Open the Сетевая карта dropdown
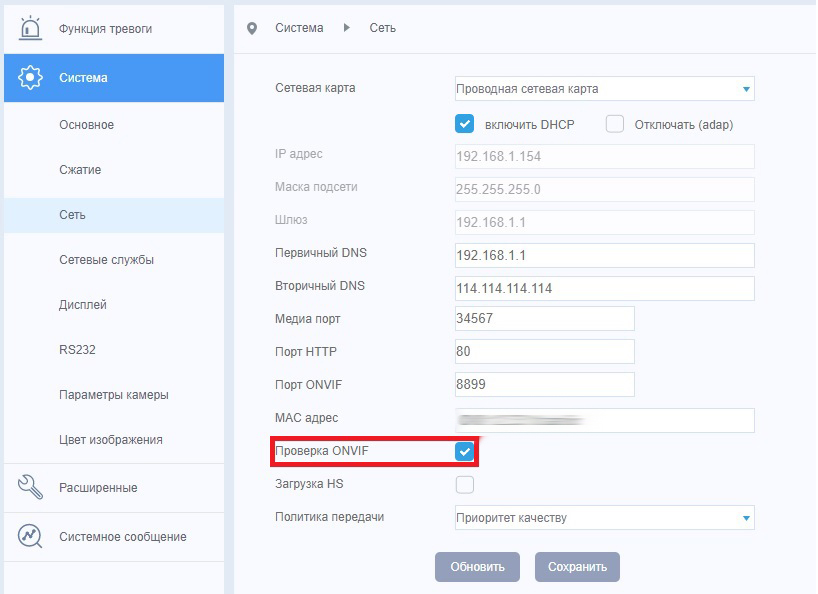818x594 pixels. [604, 89]
